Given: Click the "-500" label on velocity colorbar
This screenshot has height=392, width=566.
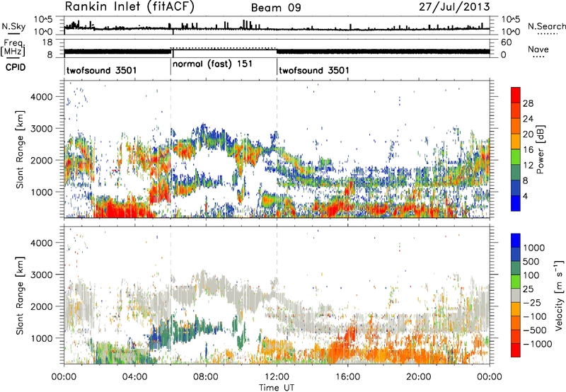Looking at the screenshot, I should pos(535,330).
